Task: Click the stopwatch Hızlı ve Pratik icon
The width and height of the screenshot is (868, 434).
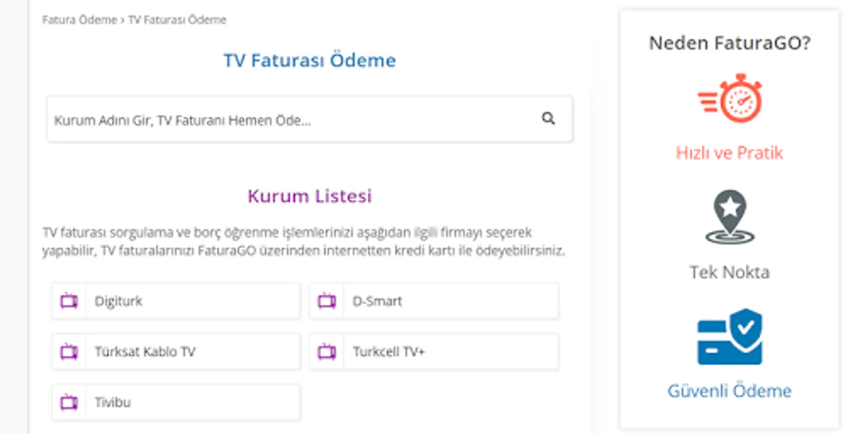Action: [x=730, y=98]
